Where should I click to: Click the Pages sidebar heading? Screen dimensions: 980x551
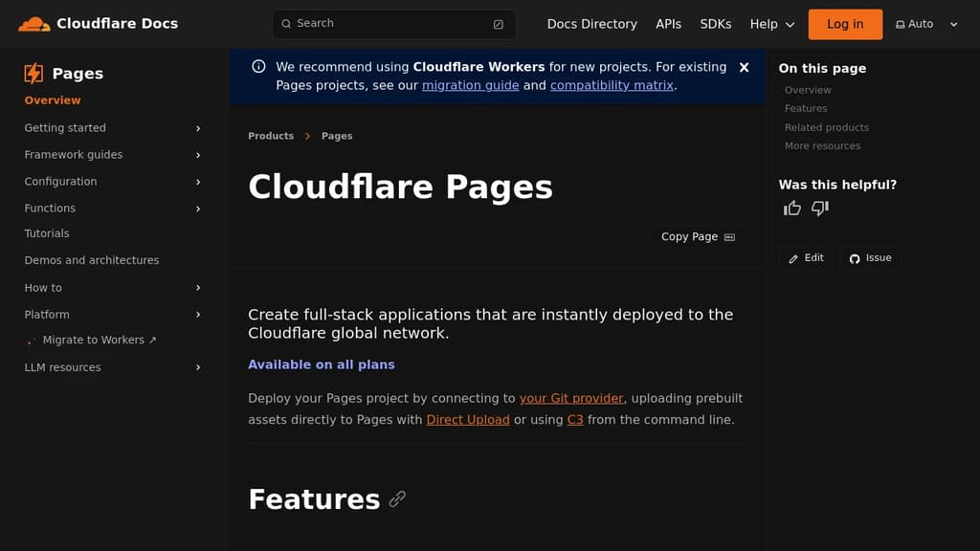click(78, 73)
